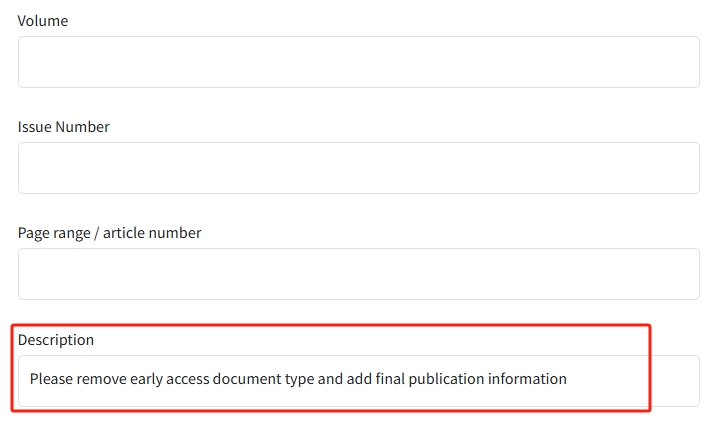Click the Description label
The image size is (707, 440).
click(56, 340)
